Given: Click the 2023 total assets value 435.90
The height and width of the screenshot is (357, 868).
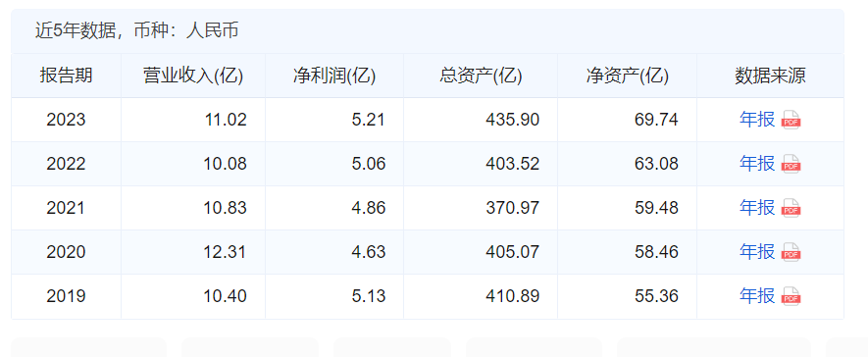Looking at the screenshot, I should (513, 120).
